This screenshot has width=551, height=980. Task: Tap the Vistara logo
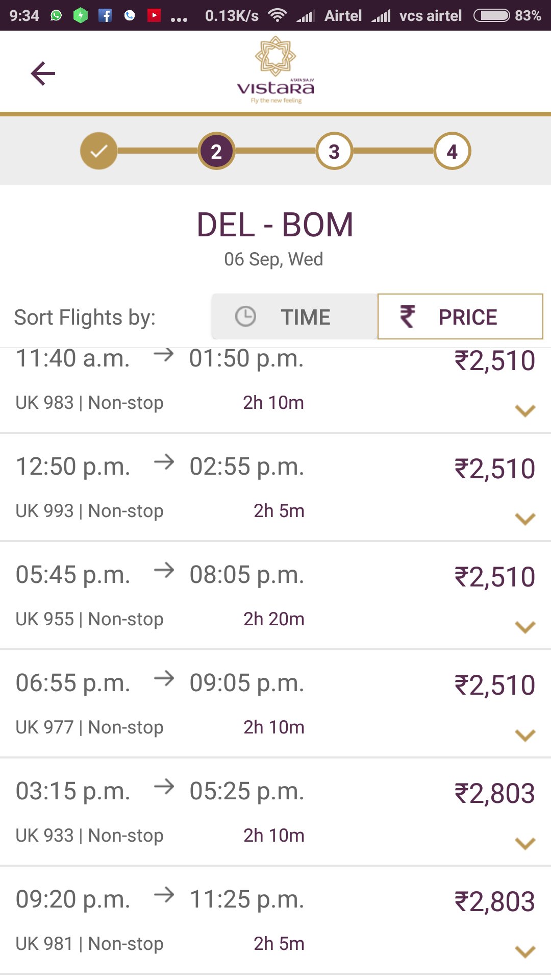275,70
